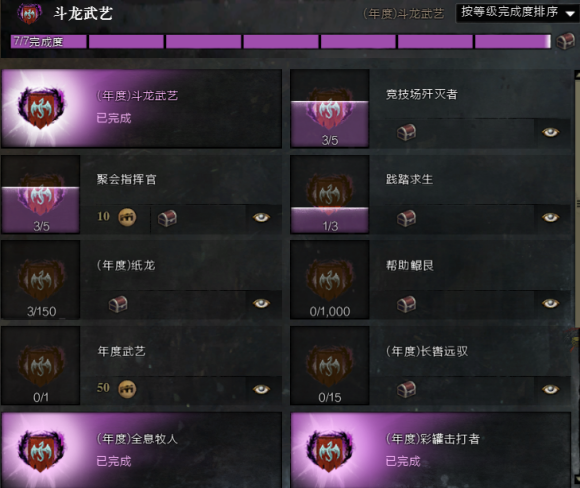
Task: Click the reward chest for (年度)长簪远驭
Action: point(406,390)
